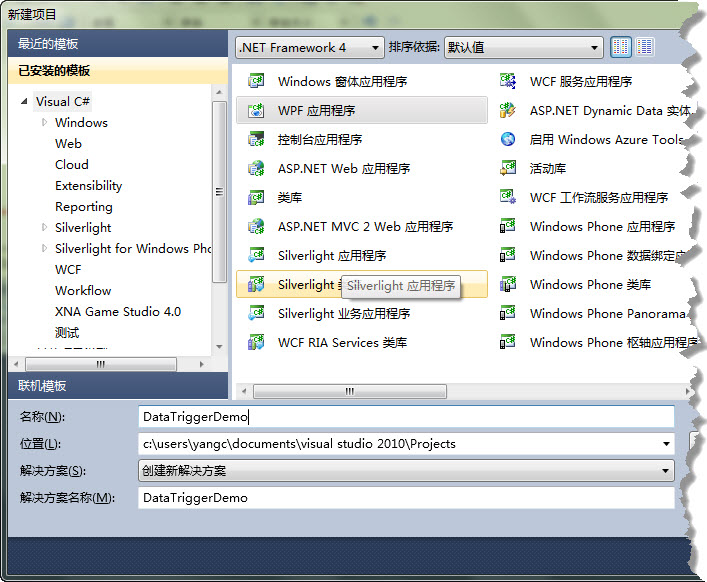Click the Silverlight 业务应用程序 icon
This screenshot has height=582, width=707.
256,313
